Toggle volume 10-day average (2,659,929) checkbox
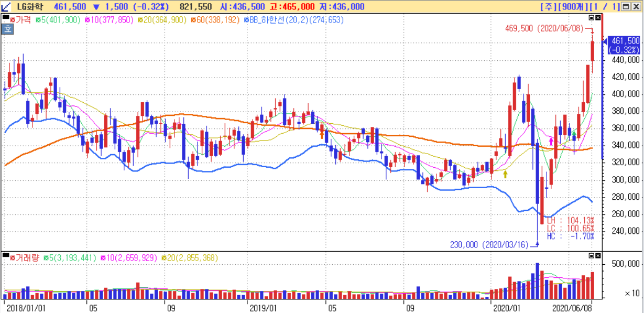Viewport: 644px width, 313px height. click(103, 257)
